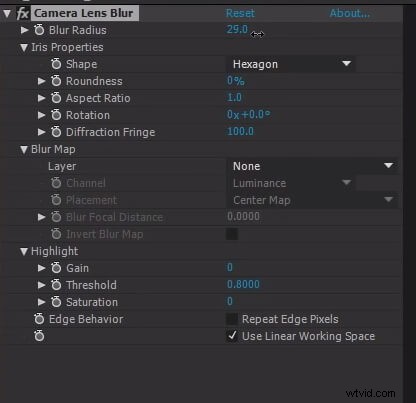Activate the Rotation stopwatch
416x403 pixels.
pyautogui.click(x=56, y=115)
